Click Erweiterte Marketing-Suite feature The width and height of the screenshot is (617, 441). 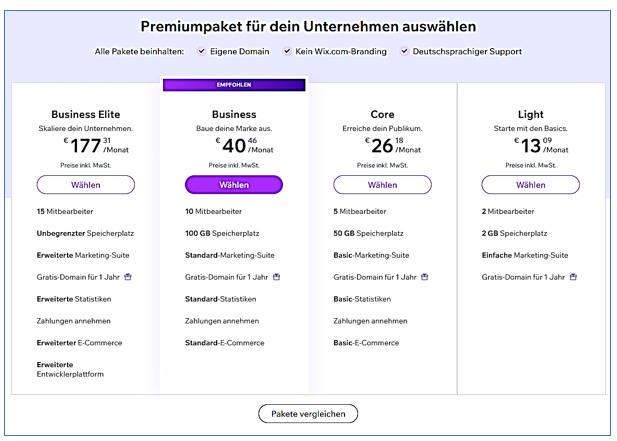coord(83,255)
